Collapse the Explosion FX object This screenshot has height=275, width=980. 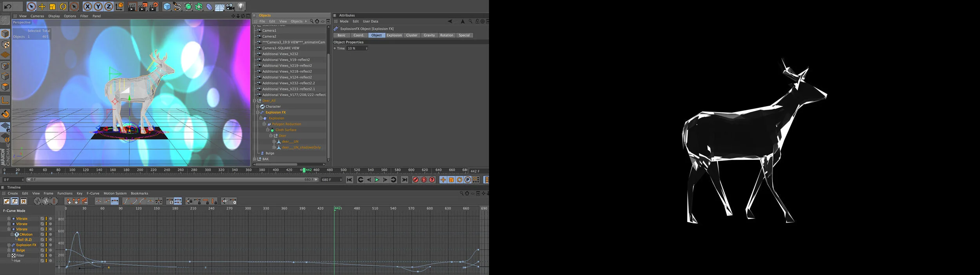coord(258,112)
